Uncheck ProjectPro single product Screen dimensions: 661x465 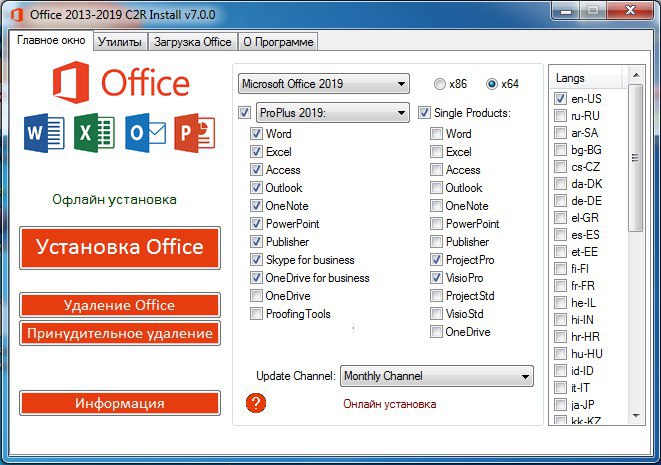pyautogui.click(x=436, y=260)
